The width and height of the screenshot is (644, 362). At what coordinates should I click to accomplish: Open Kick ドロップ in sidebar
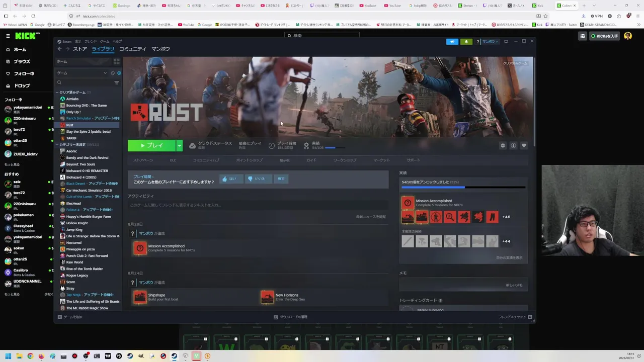(x=18, y=86)
